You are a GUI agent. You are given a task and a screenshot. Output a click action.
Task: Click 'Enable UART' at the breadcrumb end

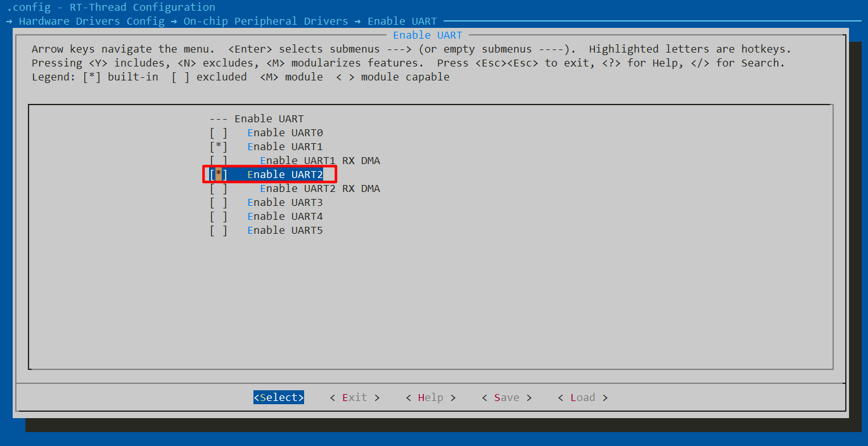[402, 21]
